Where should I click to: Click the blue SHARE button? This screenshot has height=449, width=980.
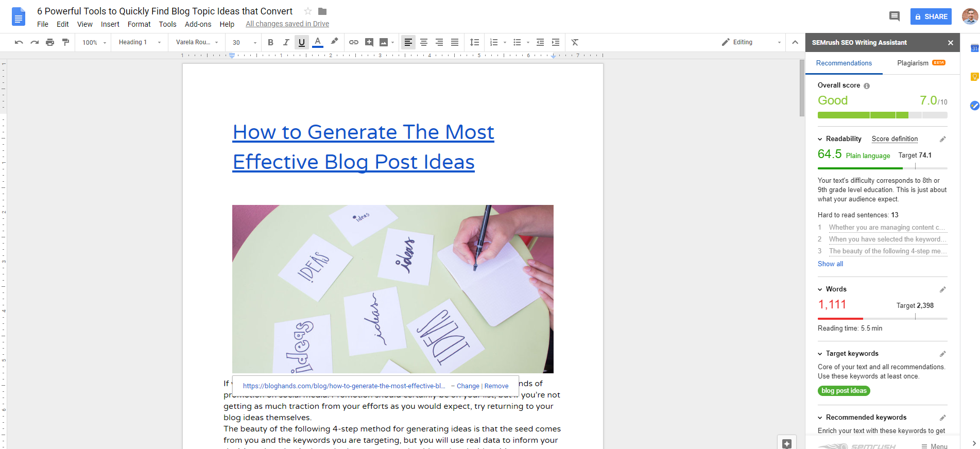pyautogui.click(x=931, y=16)
